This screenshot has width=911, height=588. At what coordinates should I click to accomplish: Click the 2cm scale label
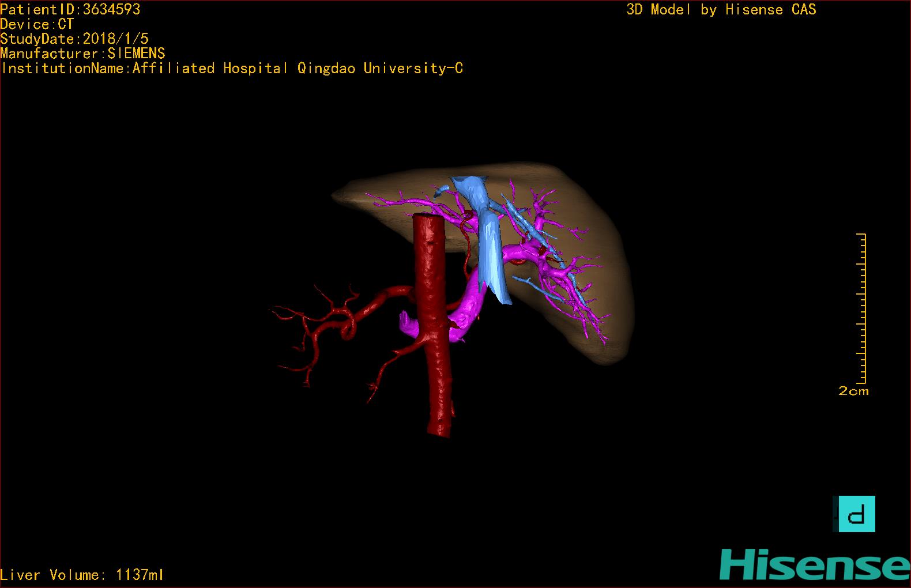pos(853,391)
